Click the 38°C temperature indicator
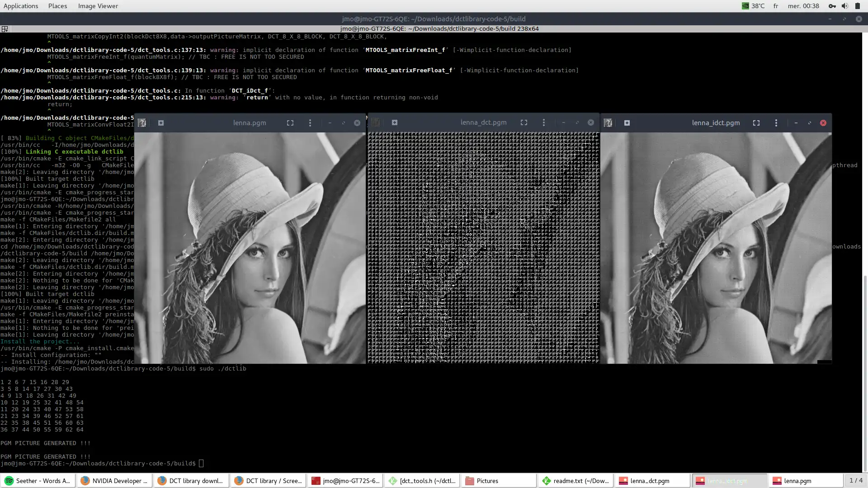868x488 pixels. (753, 6)
